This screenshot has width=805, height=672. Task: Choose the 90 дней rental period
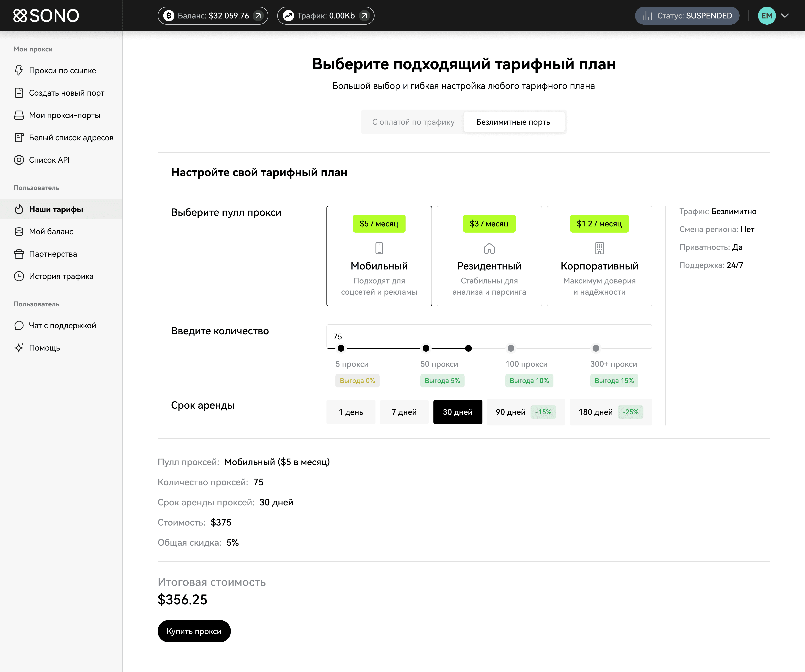525,412
